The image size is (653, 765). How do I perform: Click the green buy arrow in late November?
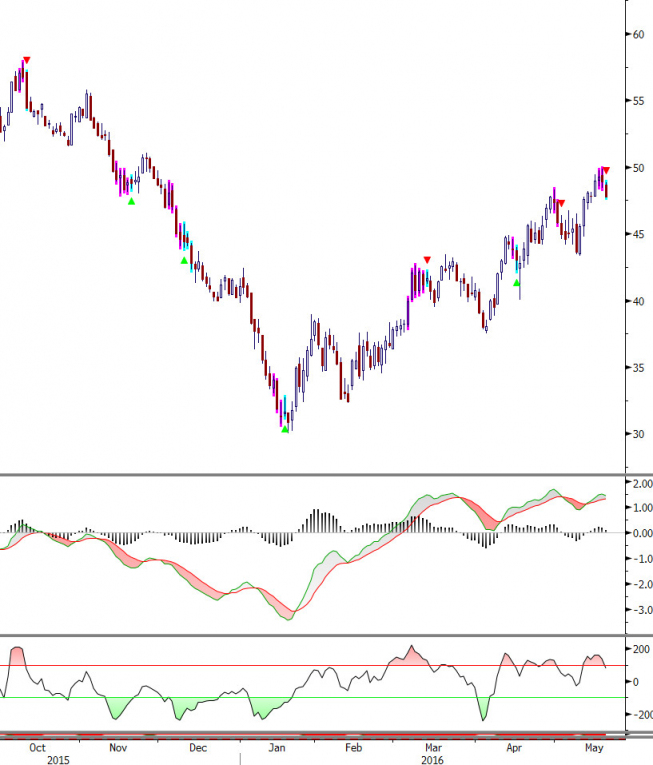[x=184, y=261]
